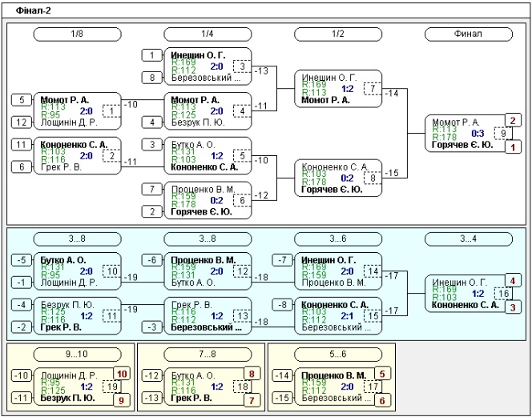The image size is (532, 417).
Task: Click box -13 beside Грек in 7...8
Action: 152,398
